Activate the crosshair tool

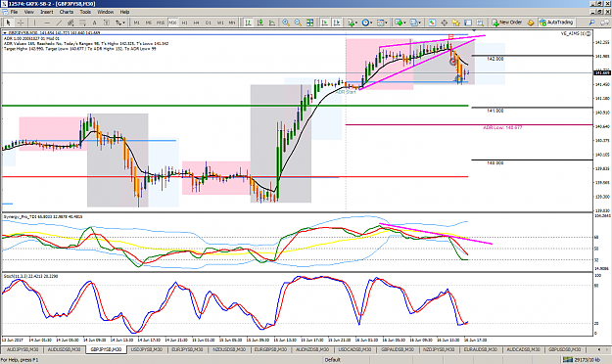[21, 23]
